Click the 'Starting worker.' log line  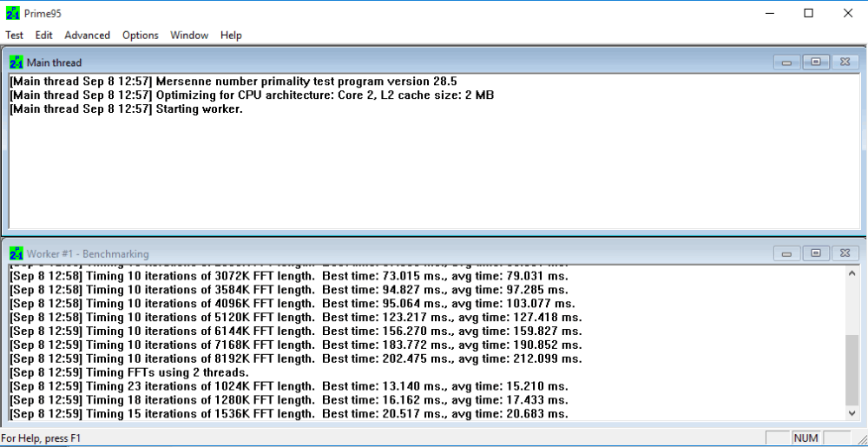127,109
